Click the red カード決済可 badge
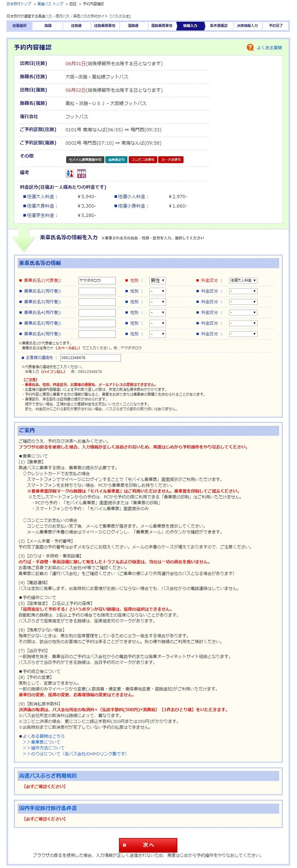Image resolution: width=297 pixels, height=868 pixels. (x=171, y=160)
